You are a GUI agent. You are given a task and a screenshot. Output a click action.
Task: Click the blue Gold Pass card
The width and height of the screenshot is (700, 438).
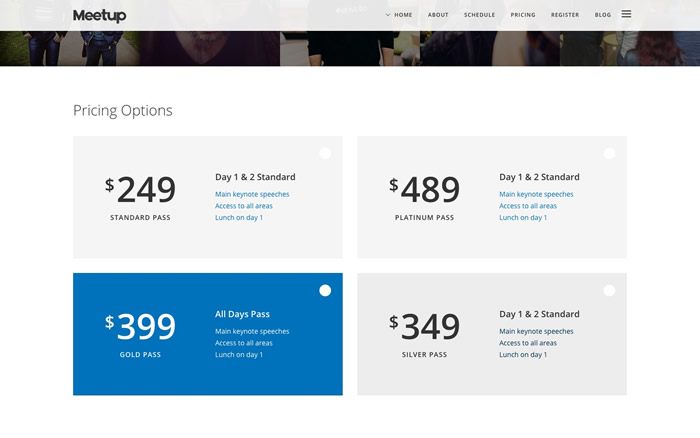208,334
